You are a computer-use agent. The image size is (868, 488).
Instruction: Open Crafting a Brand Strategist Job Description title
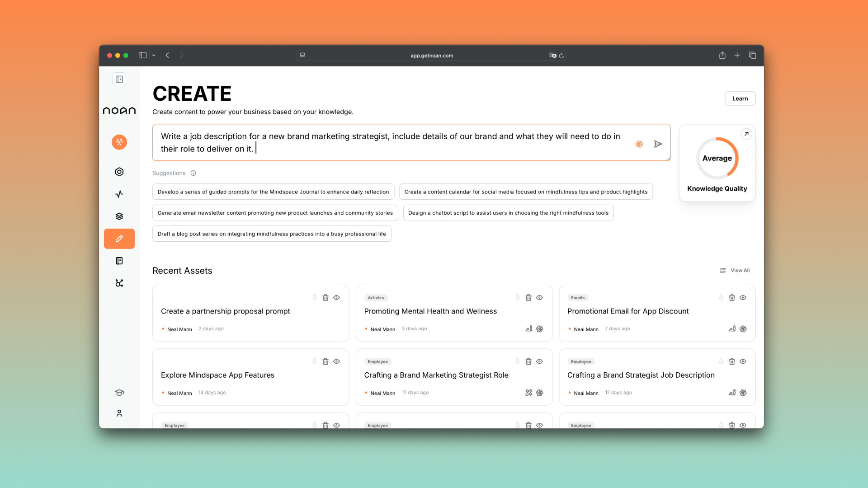(641, 375)
